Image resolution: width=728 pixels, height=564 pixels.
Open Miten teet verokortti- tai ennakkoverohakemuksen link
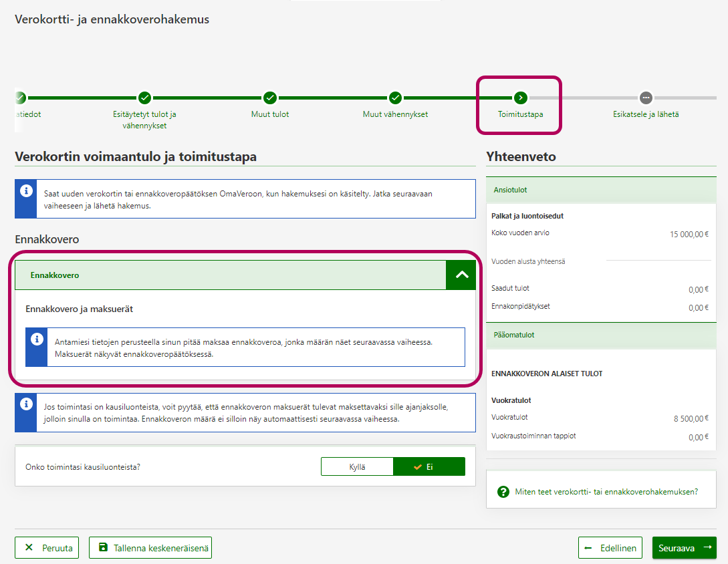pyautogui.click(x=606, y=492)
